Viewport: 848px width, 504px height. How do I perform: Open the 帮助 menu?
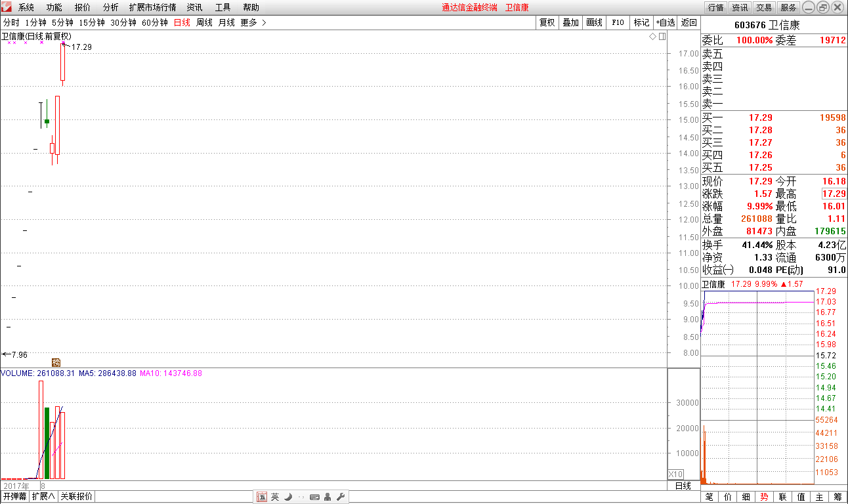click(x=251, y=8)
